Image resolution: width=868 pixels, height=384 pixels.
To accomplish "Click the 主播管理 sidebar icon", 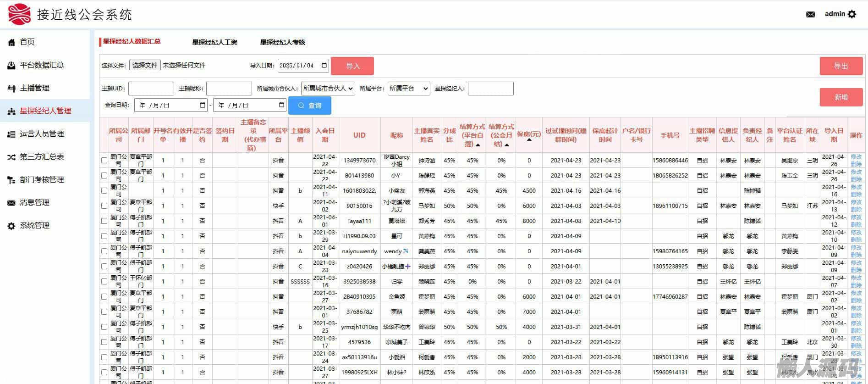I will click(11, 88).
